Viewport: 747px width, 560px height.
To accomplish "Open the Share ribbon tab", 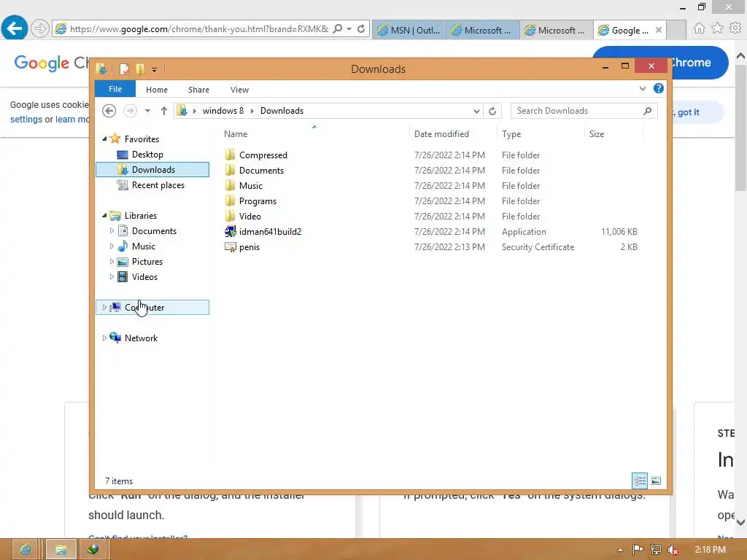I will click(198, 90).
